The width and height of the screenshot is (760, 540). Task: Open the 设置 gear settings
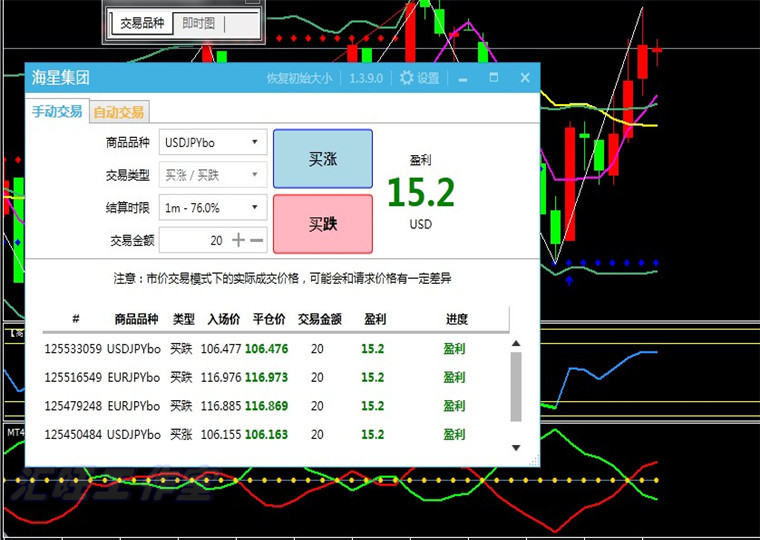tap(419, 78)
